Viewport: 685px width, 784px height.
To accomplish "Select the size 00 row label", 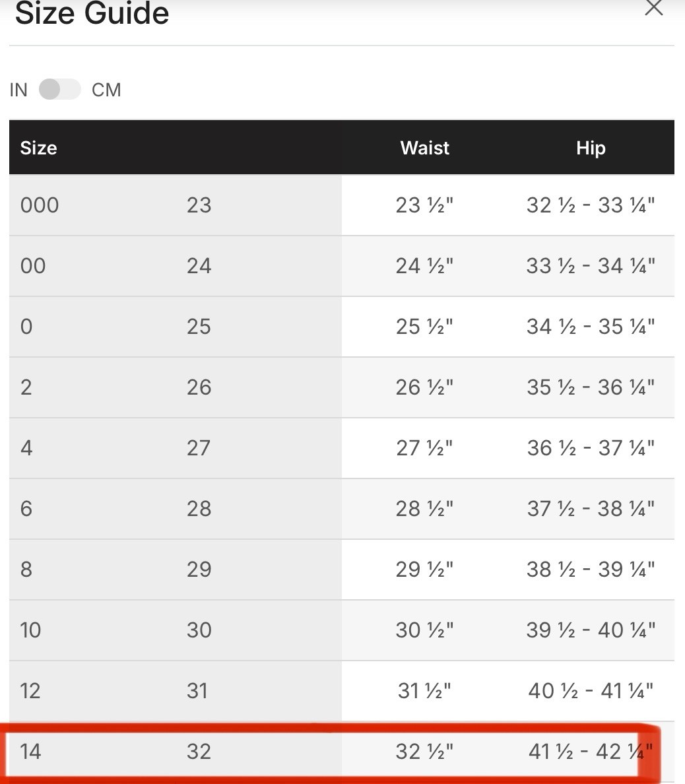I will click(x=33, y=266).
